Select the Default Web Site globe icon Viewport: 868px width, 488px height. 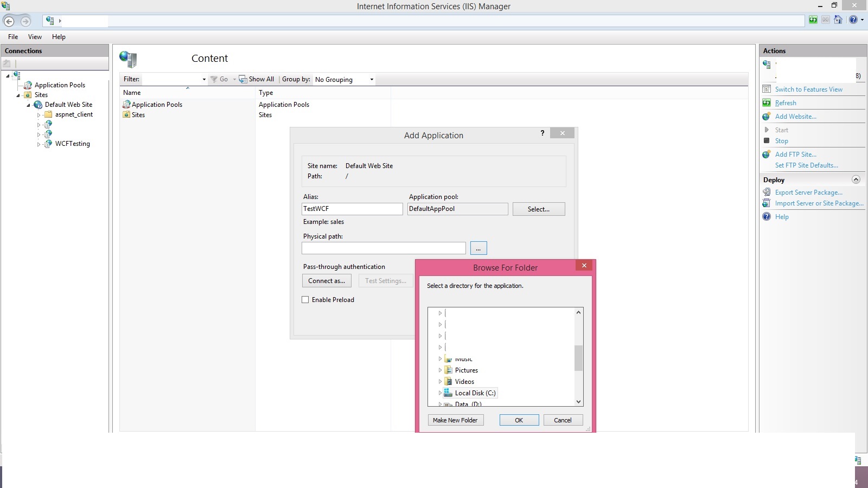point(38,105)
